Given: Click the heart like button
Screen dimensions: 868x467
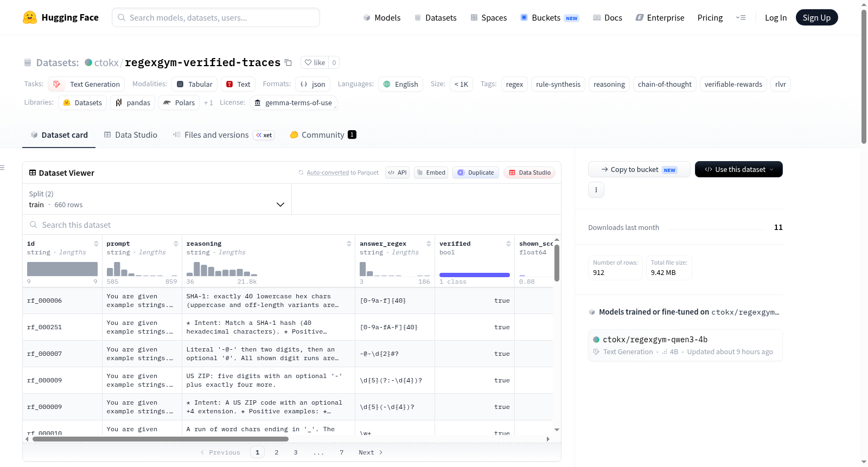Looking at the screenshot, I should click(x=315, y=62).
